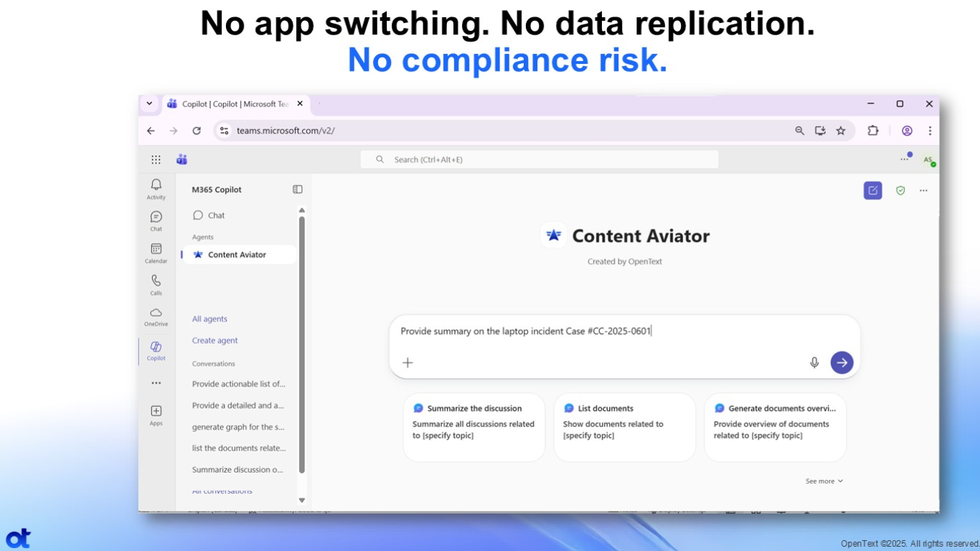Send the prompt with arrow button
This screenshot has height=551, width=980.
pyautogui.click(x=842, y=362)
